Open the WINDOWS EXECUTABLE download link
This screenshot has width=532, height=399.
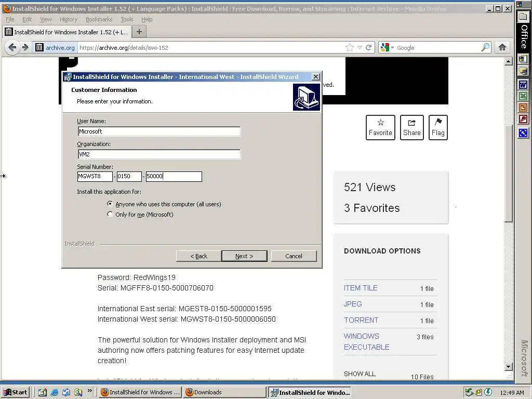(x=366, y=342)
